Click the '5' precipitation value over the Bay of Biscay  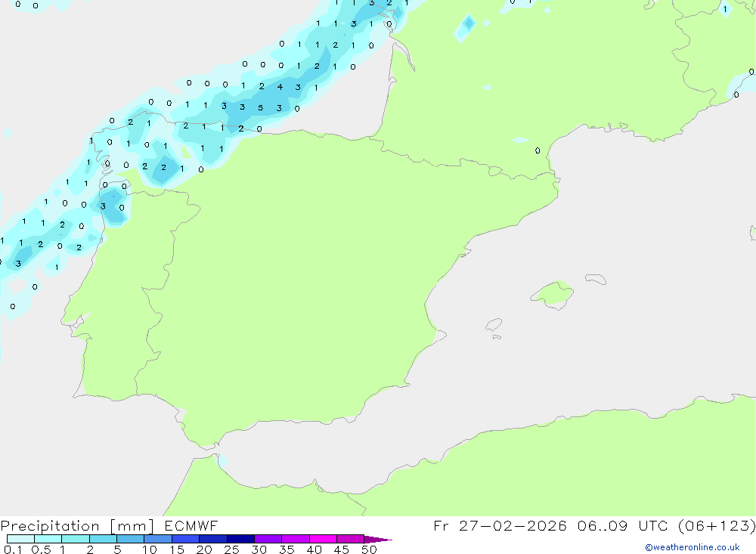click(x=260, y=107)
